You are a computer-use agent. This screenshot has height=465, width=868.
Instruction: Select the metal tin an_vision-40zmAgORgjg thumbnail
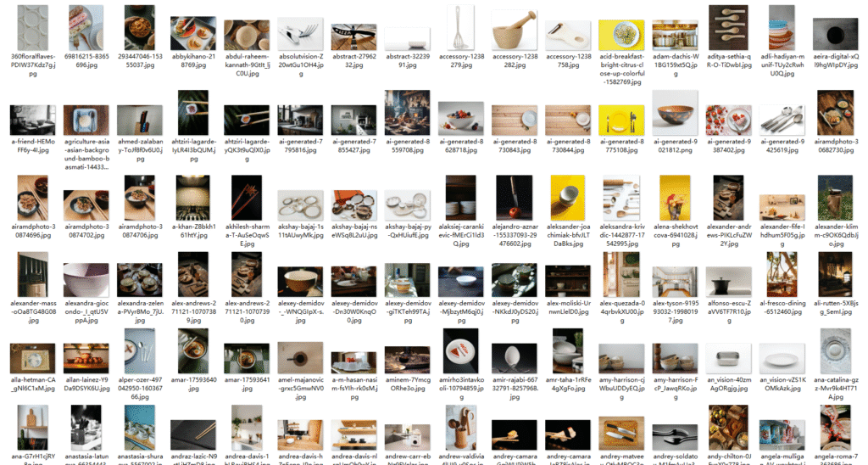(x=728, y=358)
